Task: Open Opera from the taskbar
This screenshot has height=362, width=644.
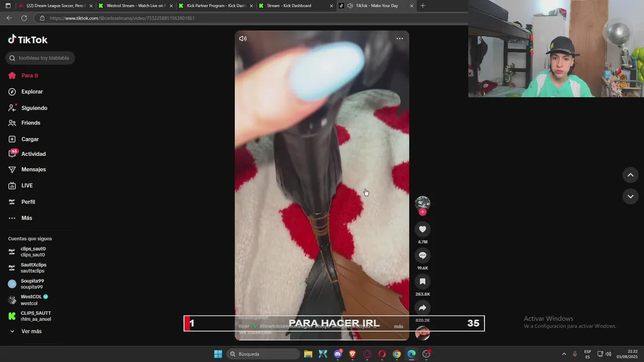Action: click(x=382, y=354)
